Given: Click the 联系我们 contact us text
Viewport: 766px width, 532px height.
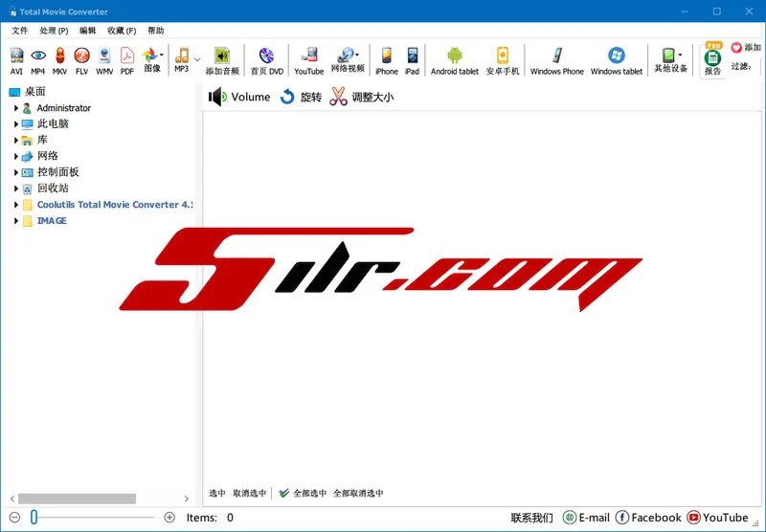Looking at the screenshot, I should 532,518.
